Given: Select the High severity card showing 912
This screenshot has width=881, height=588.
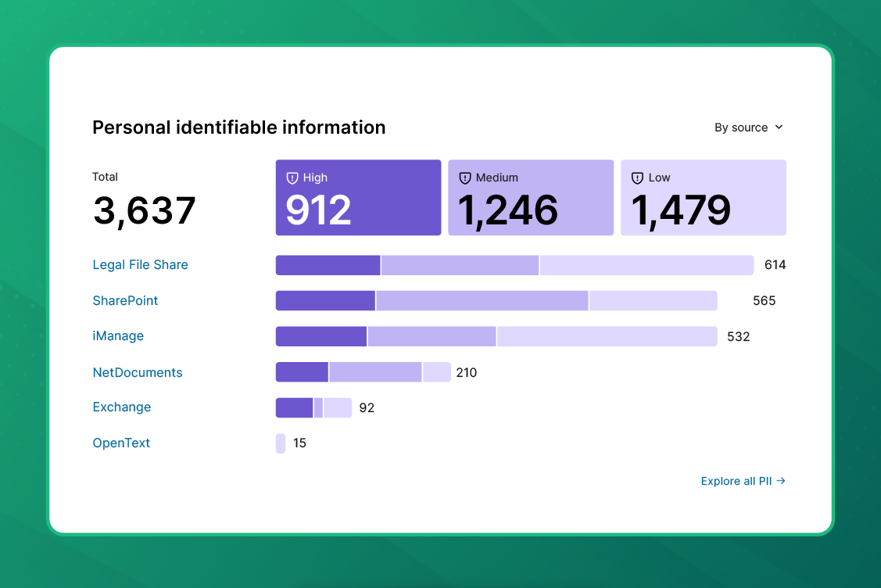Looking at the screenshot, I should (358, 197).
